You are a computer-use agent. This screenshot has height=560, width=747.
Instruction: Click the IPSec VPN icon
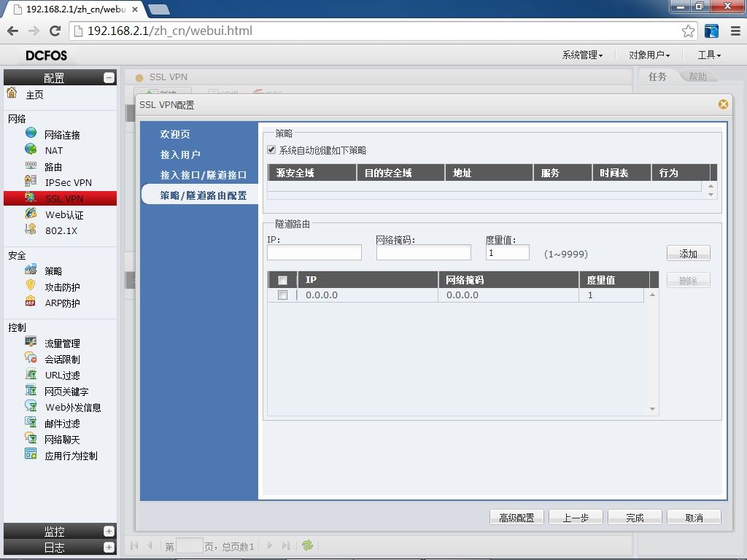tap(31, 182)
